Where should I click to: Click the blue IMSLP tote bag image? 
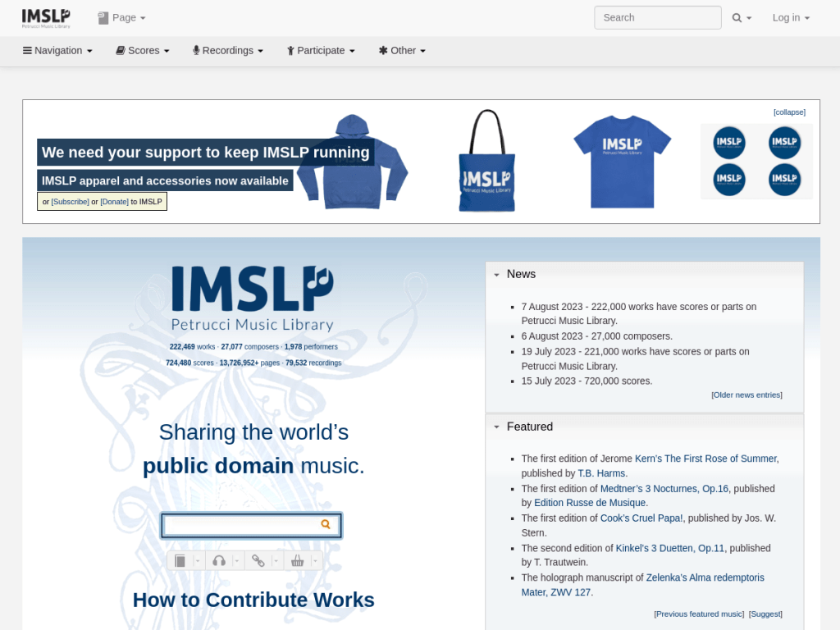(x=487, y=162)
